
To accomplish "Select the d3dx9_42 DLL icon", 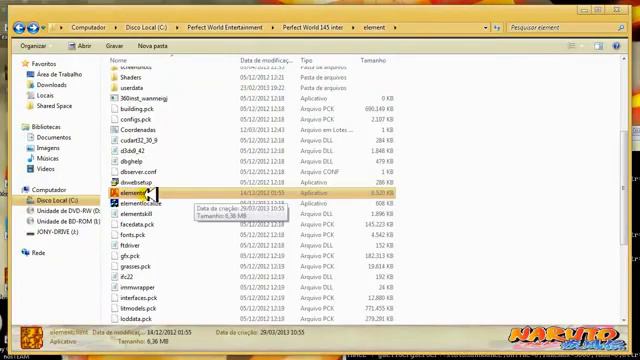I will 114,151.
